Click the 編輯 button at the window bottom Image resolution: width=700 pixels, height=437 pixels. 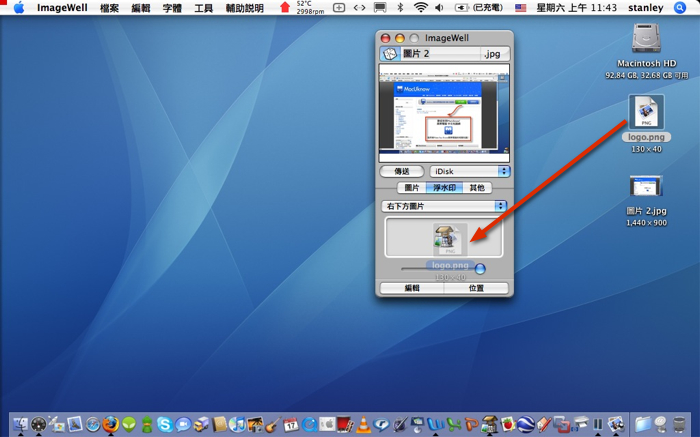412,288
